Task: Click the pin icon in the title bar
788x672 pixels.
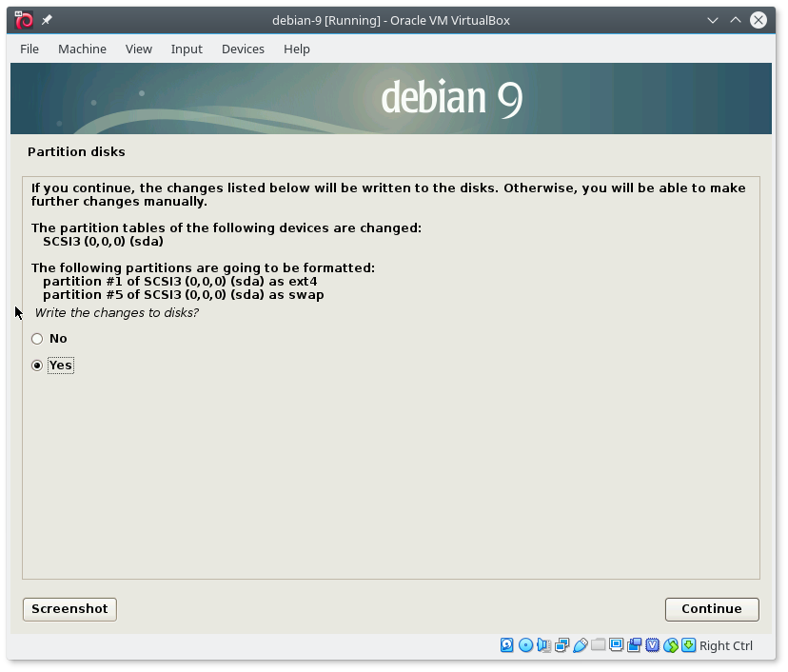Action: point(47,21)
